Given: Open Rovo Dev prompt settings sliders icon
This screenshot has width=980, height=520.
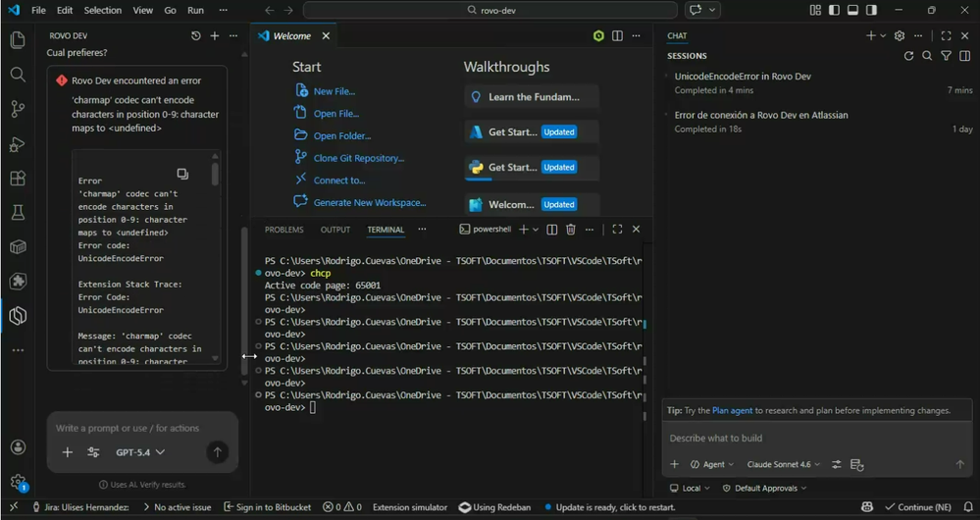Looking at the screenshot, I should [93, 452].
